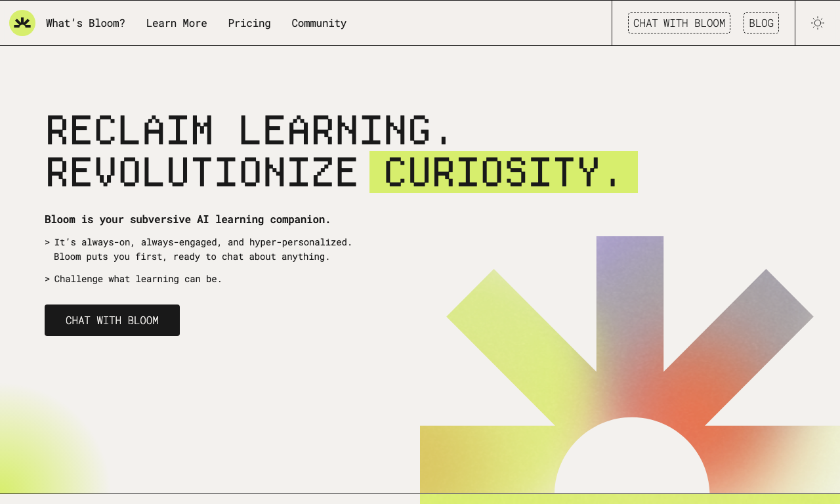Click the REVOLUTIONIZE headline word
This screenshot has width=840, height=504.
(x=202, y=172)
